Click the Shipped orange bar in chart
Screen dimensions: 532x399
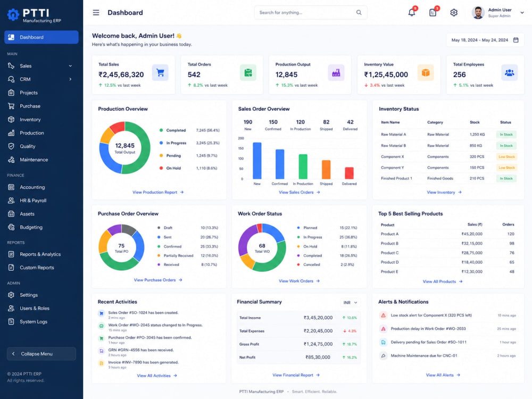click(326, 169)
